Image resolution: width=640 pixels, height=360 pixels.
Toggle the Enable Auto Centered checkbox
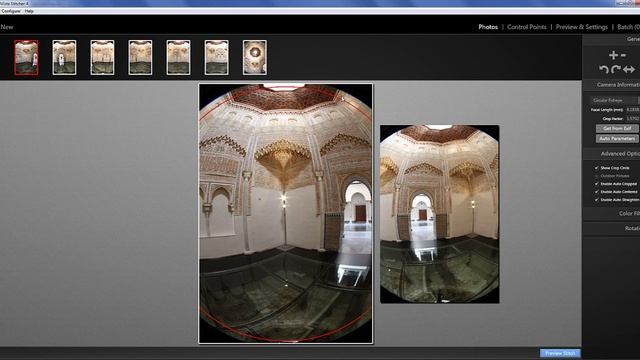597,192
